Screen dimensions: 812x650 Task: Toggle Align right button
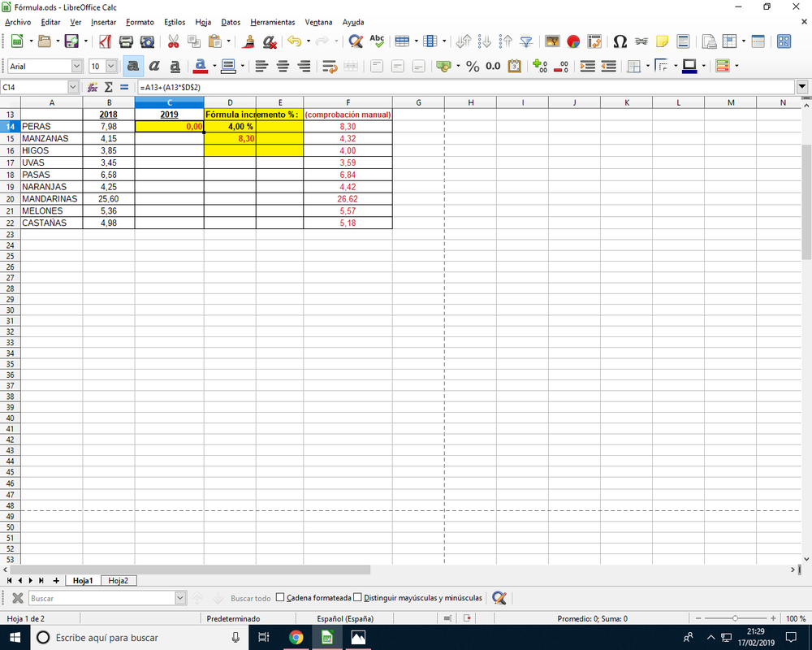[x=304, y=66]
